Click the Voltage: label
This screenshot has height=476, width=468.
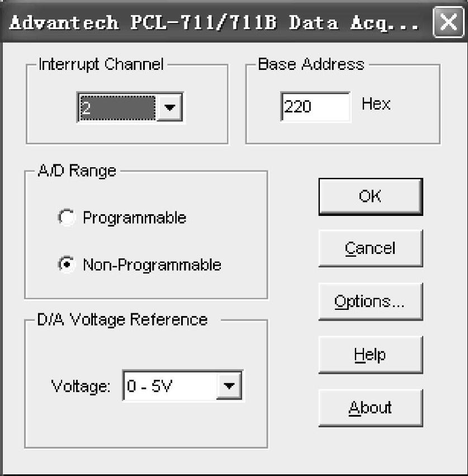click(81, 387)
